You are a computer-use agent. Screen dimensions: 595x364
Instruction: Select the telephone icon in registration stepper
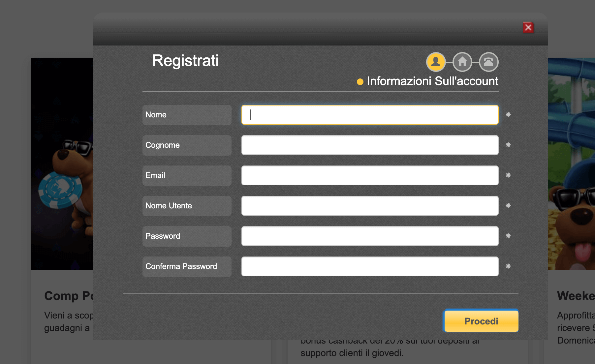pyautogui.click(x=488, y=62)
